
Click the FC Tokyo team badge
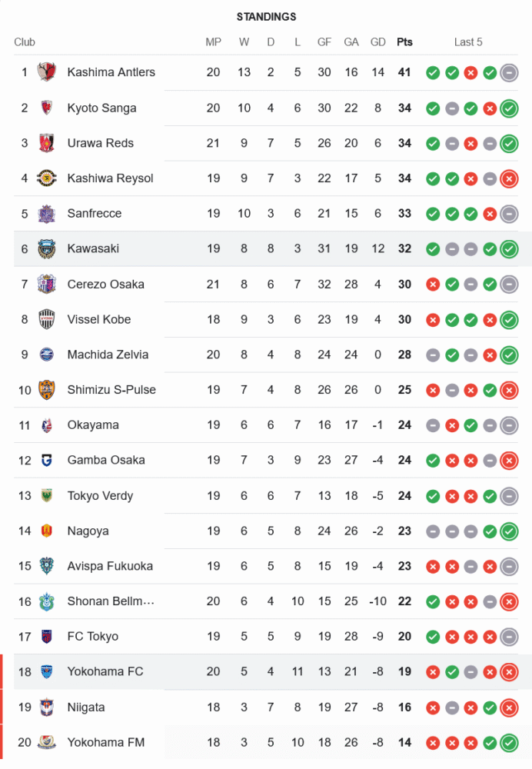coord(47,637)
